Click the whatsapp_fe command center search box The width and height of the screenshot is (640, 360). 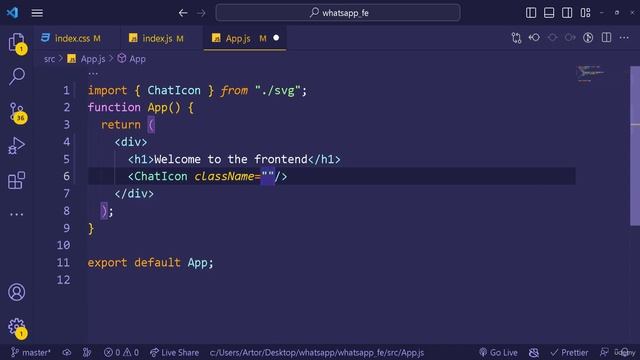[x=338, y=13]
